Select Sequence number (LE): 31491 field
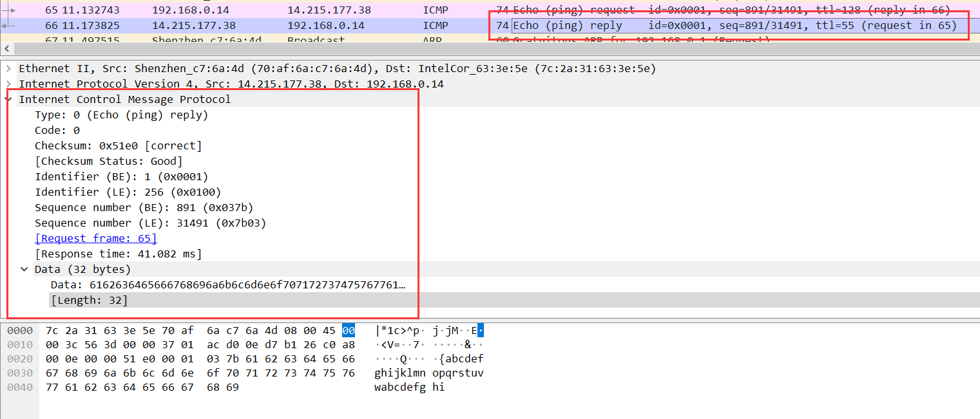 pyautogui.click(x=151, y=223)
